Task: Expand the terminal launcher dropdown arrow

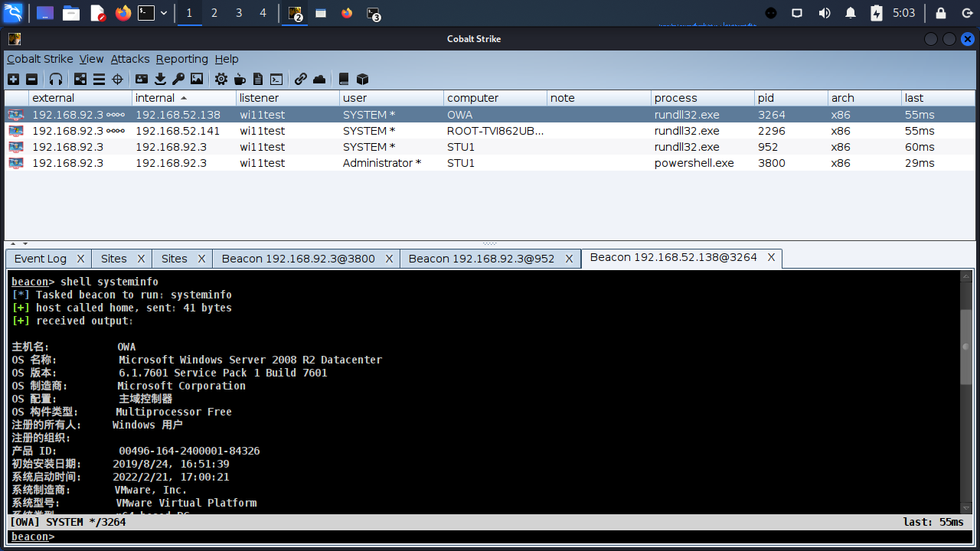Action: click(x=164, y=13)
